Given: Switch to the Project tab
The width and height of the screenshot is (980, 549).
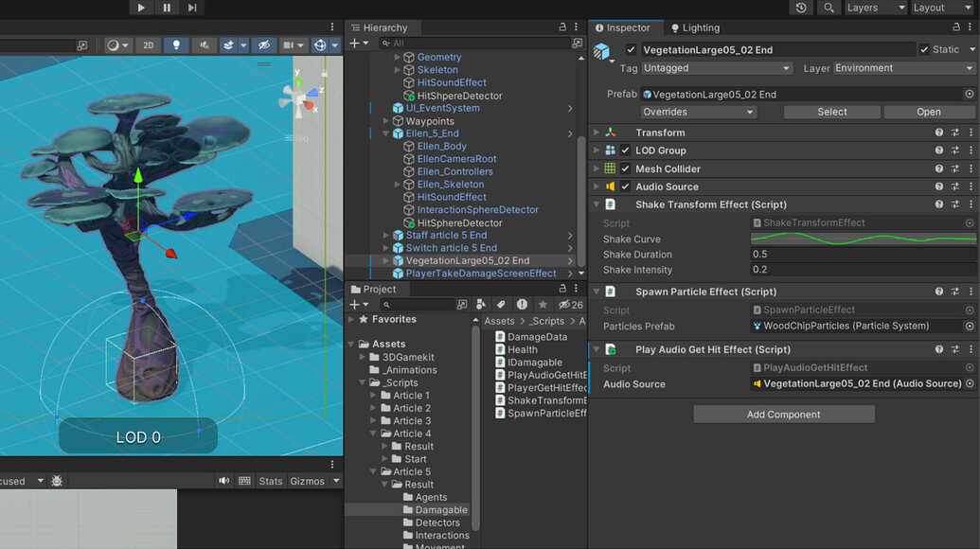Looking at the screenshot, I should tap(377, 289).
